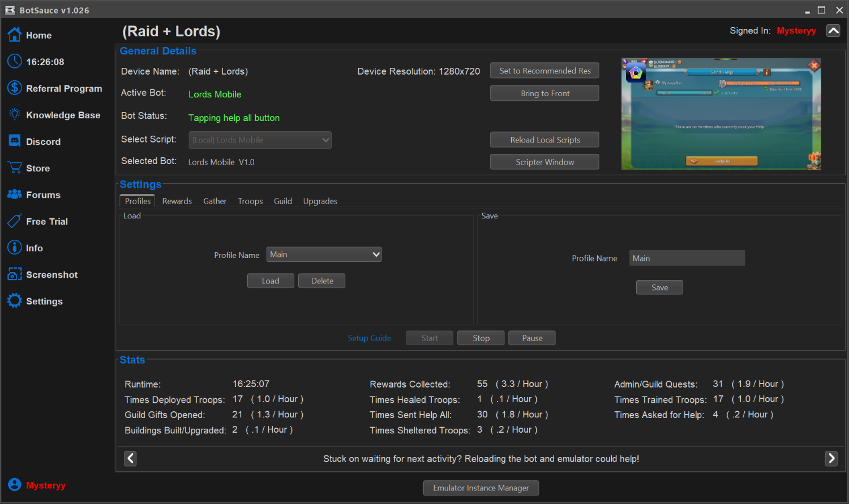The height and width of the screenshot is (504, 849).
Task: Click Device Resolution: 1280x720 text
Action: 418,71
